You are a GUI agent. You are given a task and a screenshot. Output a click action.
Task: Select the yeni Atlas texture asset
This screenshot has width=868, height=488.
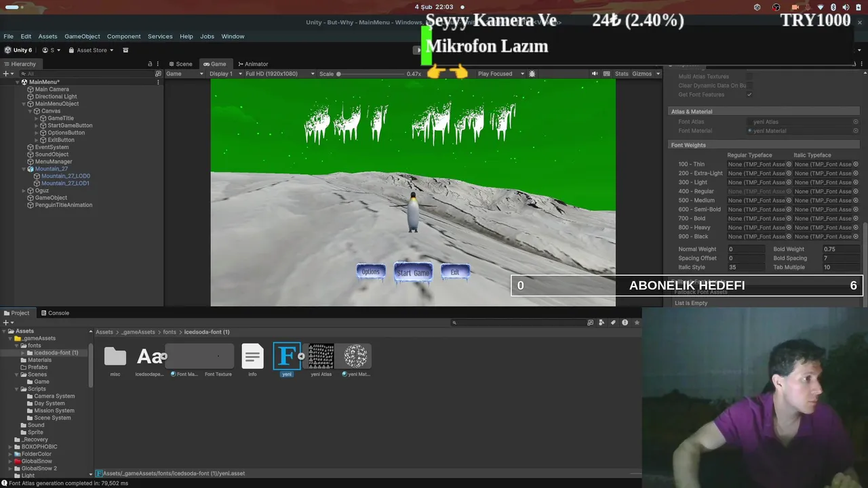(x=321, y=360)
